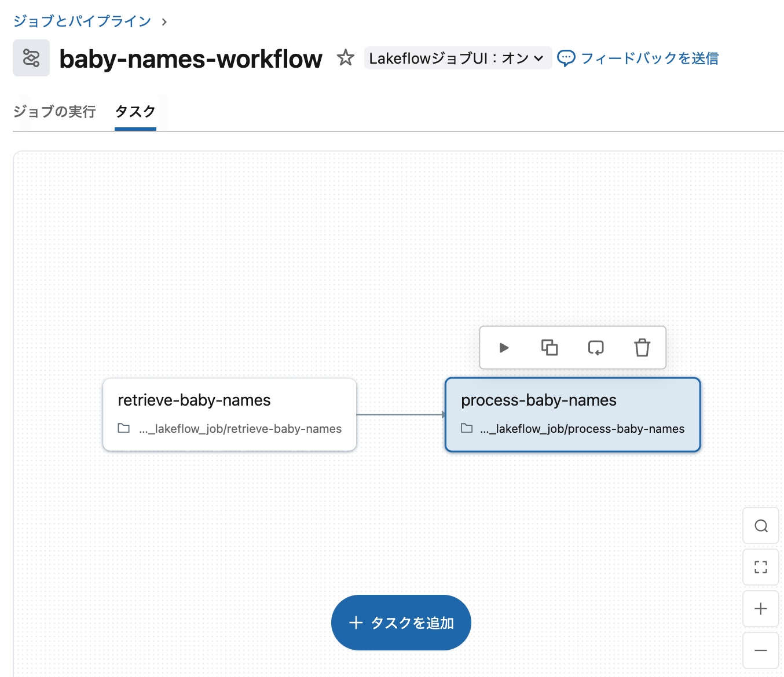Open the フィードバックを送信 link
The width and height of the screenshot is (784, 677).
650,58
